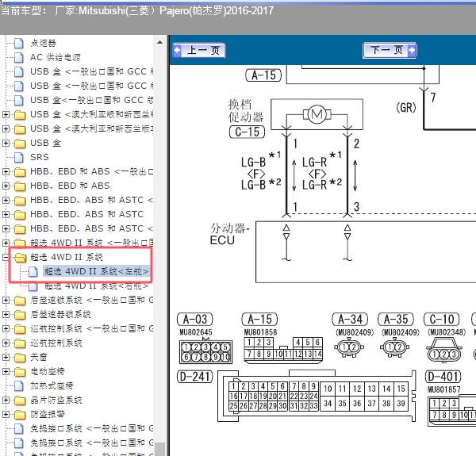Viewport: 476px width, 456px height.
Task: Select 超选 4WD II 系统<右舵> page
Action: [x=96, y=285]
